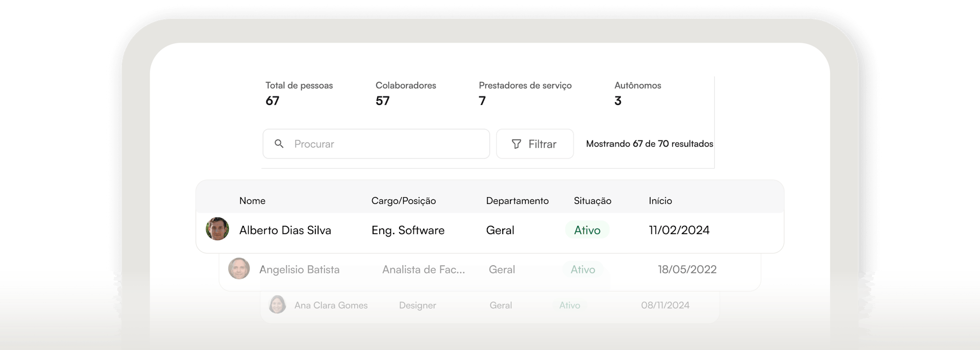Image resolution: width=980 pixels, height=350 pixels.
Task: Click the funnel filter icon
Action: (517, 144)
